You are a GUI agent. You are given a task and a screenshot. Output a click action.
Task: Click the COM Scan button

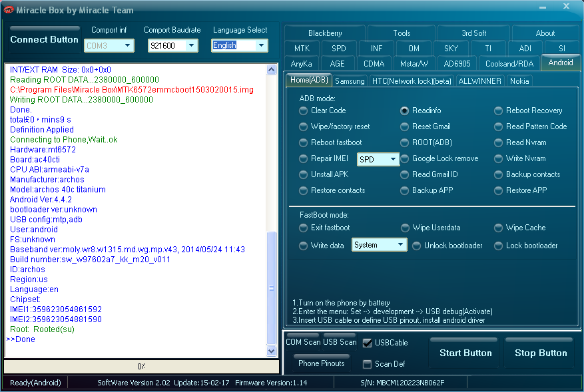tap(303, 342)
